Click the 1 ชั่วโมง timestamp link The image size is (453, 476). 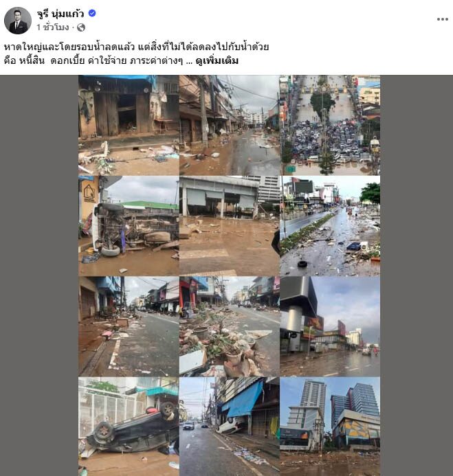point(53,27)
